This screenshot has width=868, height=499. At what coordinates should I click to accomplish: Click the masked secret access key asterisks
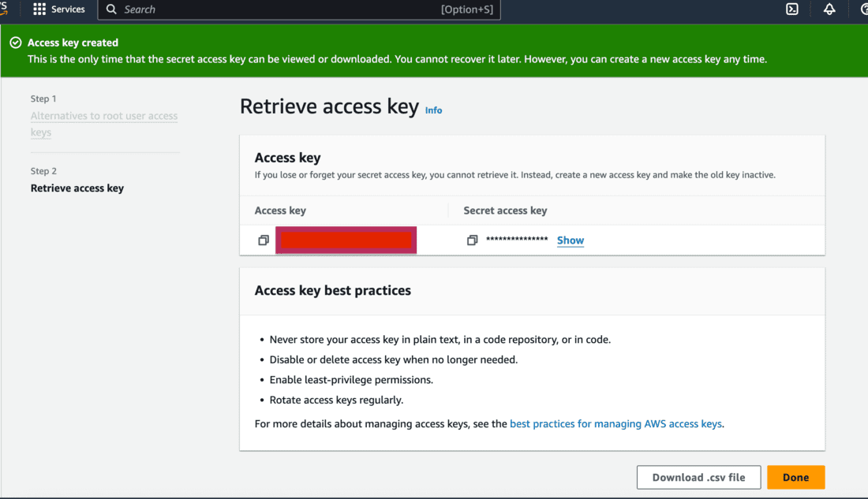coord(517,240)
